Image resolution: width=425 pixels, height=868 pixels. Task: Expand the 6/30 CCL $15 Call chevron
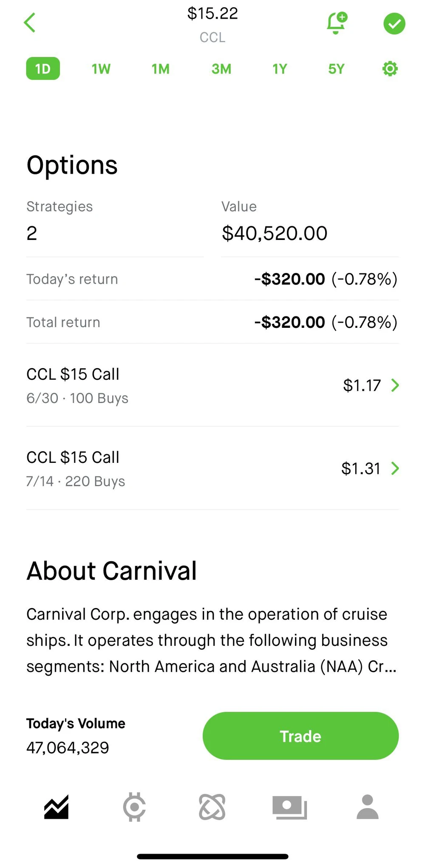tap(395, 385)
